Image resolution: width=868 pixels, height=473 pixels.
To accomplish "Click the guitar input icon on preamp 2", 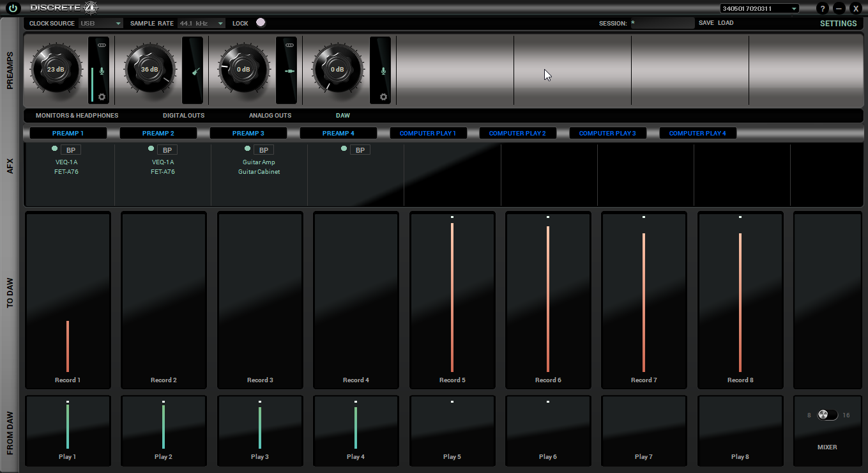I will pos(195,72).
